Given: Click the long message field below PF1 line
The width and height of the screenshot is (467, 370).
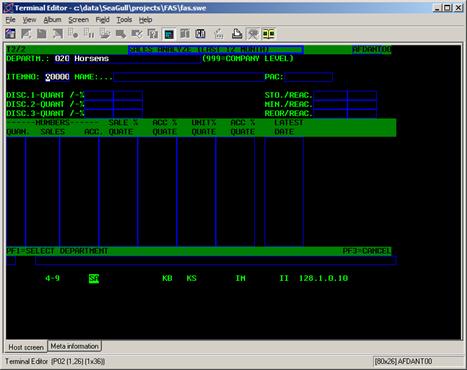Looking at the screenshot, I should coord(216,260).
